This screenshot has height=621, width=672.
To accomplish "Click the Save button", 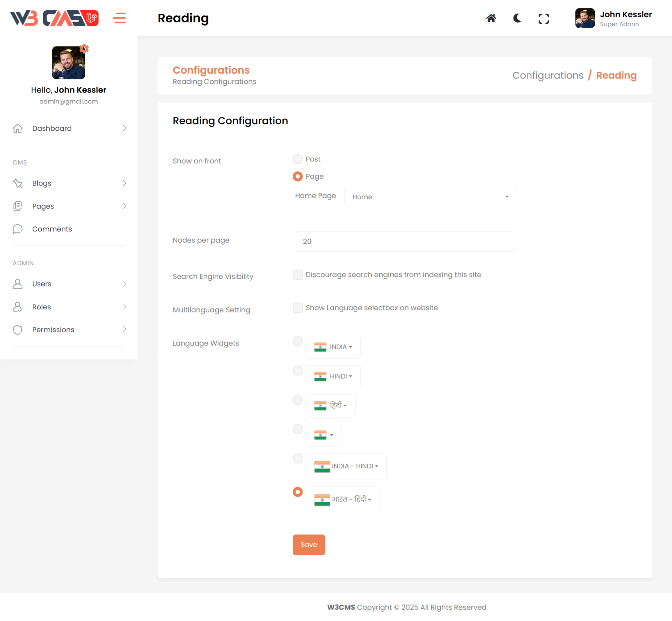I will coord(308,545).
